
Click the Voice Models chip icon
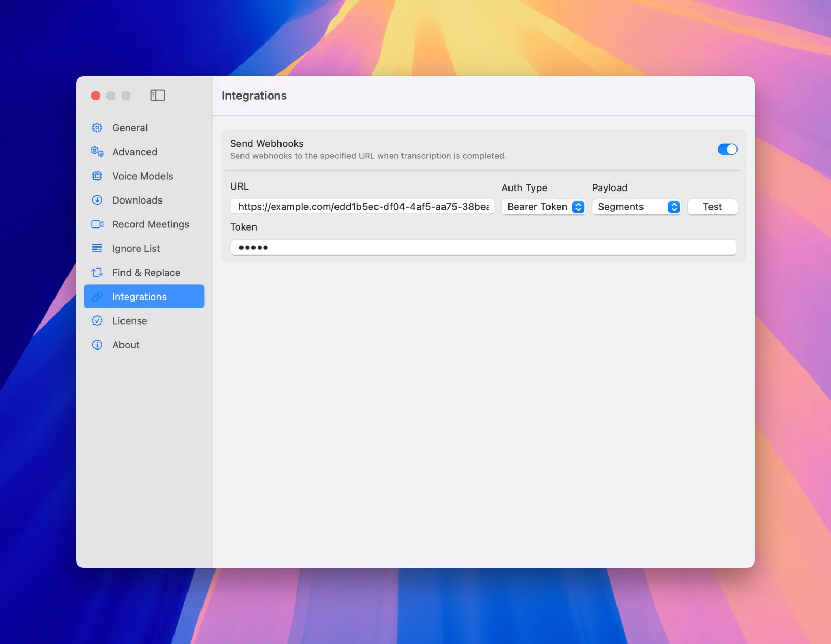[x=97, y=176]
